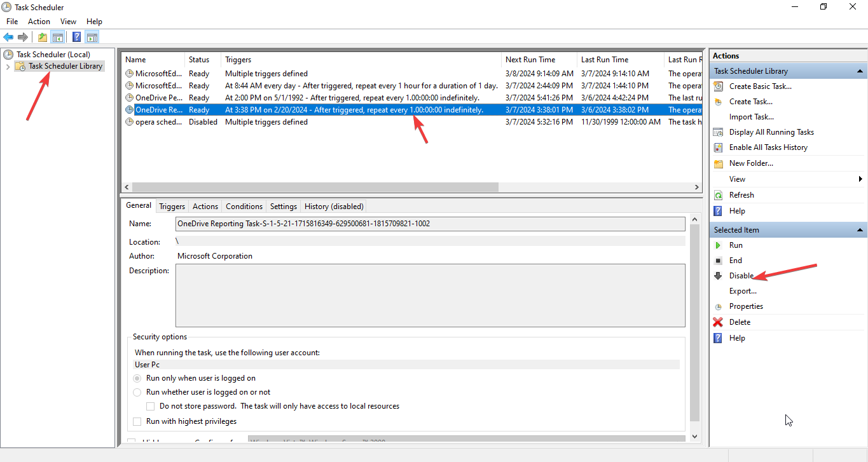Click the back navigation arrow
This screenshot has height=462, width=868.
8,36
